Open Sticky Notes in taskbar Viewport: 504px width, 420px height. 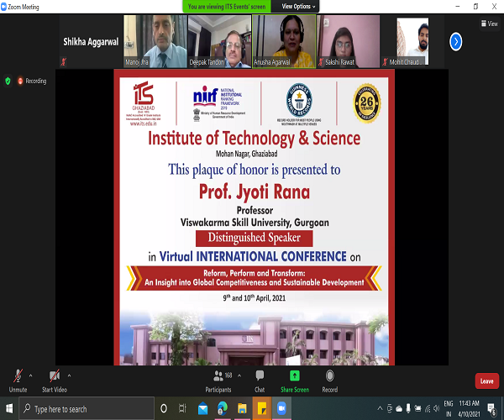262,409
